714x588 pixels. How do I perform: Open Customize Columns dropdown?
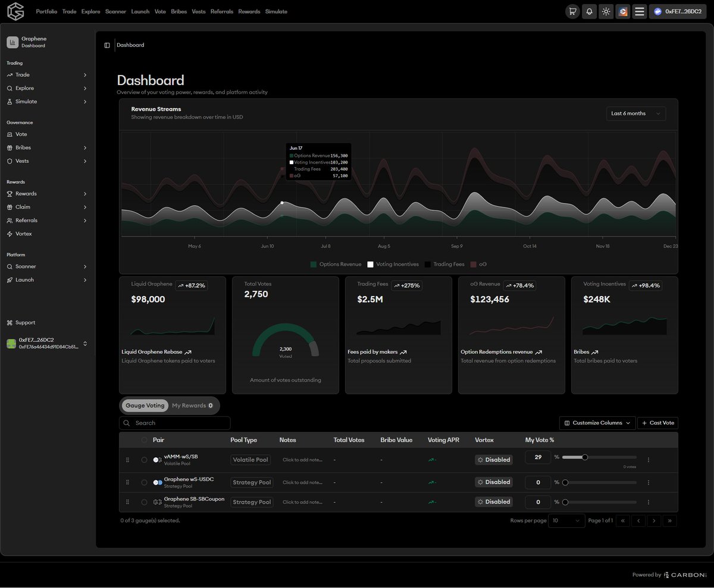(597, 423)
